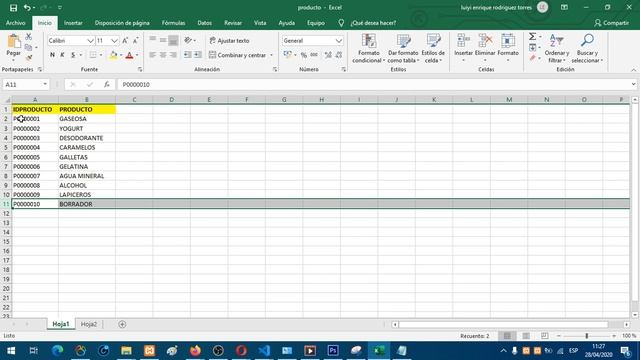Click the Insertar cells icon
The image size is (640, 360).
pyautogui.click(x=464, y=41)
